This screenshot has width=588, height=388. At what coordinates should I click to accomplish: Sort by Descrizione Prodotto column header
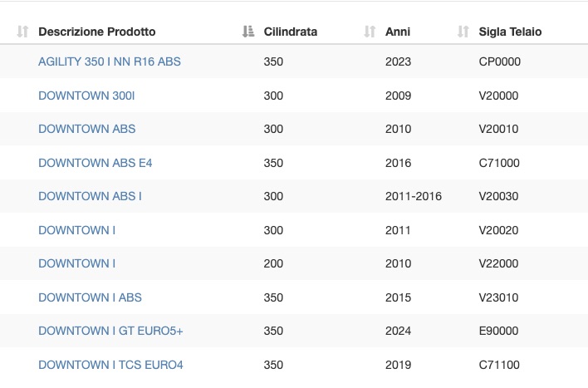coord(96,32)
